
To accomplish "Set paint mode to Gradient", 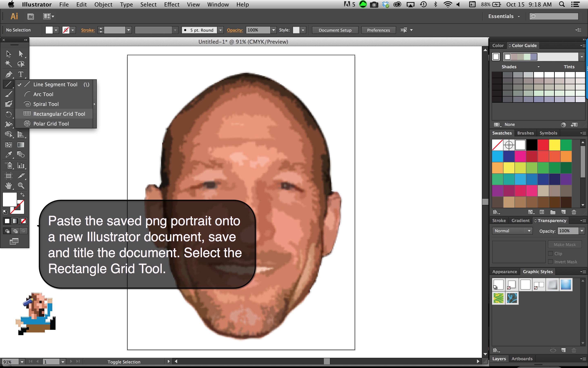I will [x=15, y=221].
